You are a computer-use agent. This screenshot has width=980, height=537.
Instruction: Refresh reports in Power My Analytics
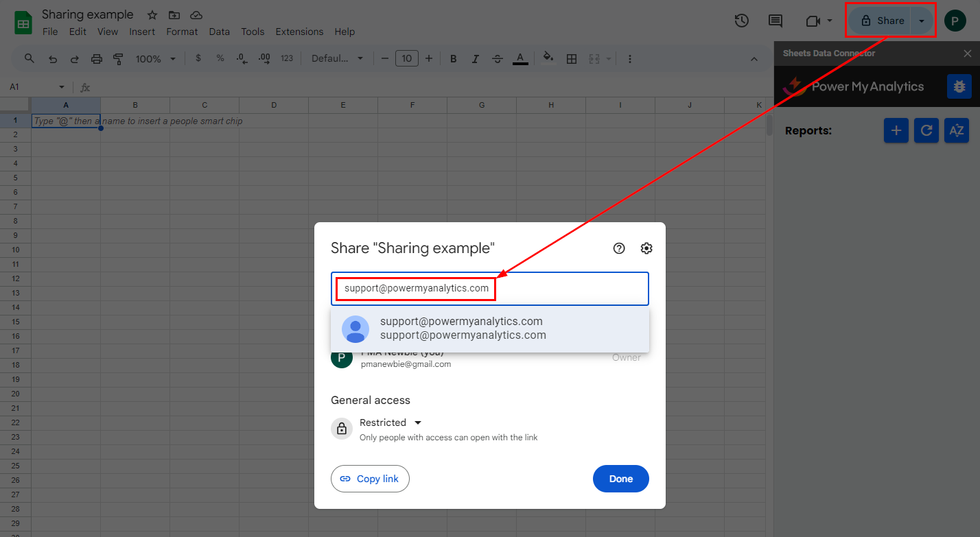coord(926,130)
